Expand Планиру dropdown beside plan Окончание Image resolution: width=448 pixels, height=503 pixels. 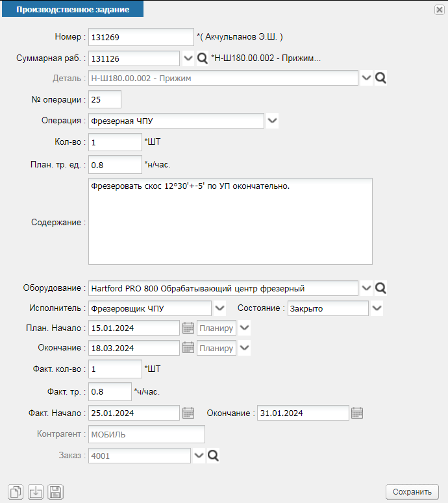245,348
